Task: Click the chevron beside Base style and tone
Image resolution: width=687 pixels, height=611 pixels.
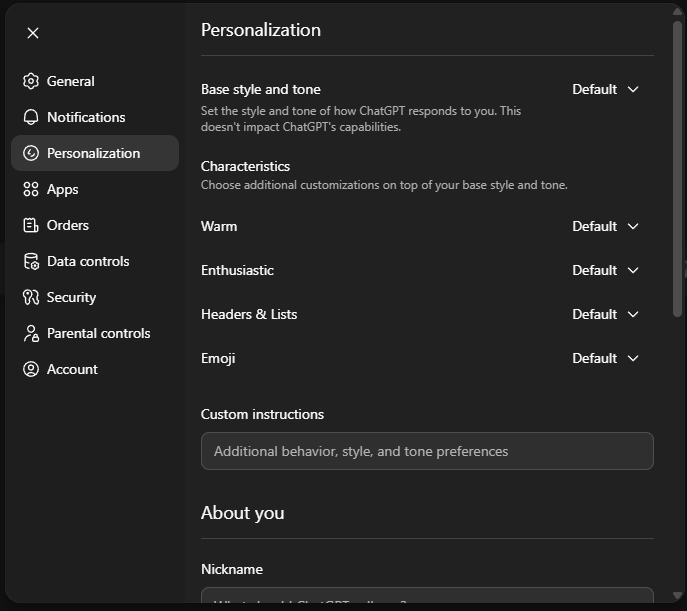Action: coord(633,89)
